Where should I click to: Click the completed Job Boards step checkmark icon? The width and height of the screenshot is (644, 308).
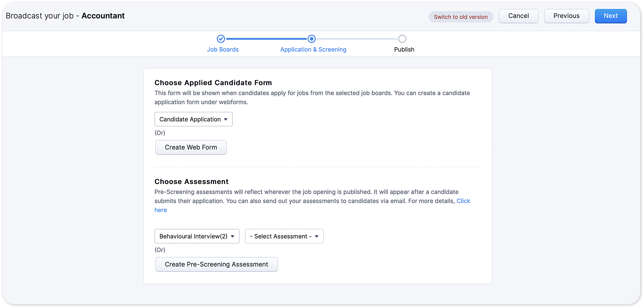point(221,39)
